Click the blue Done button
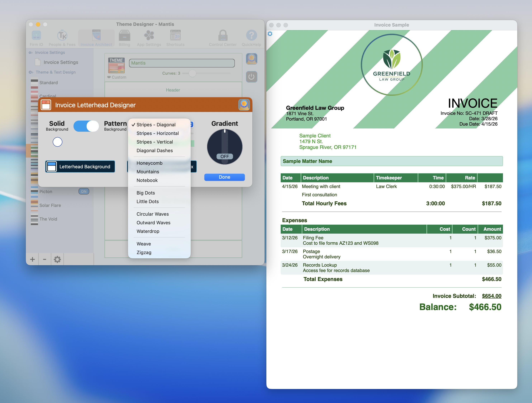 point(224,177)
